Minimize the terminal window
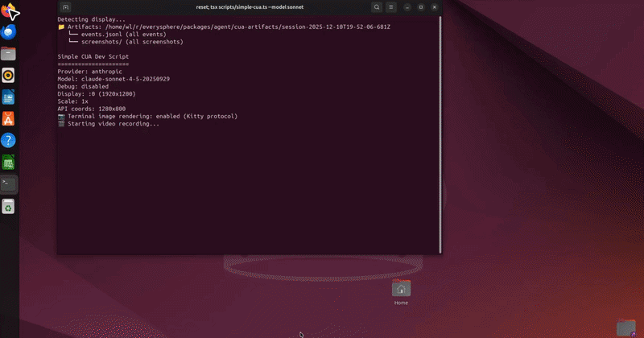 click(407, 7)
